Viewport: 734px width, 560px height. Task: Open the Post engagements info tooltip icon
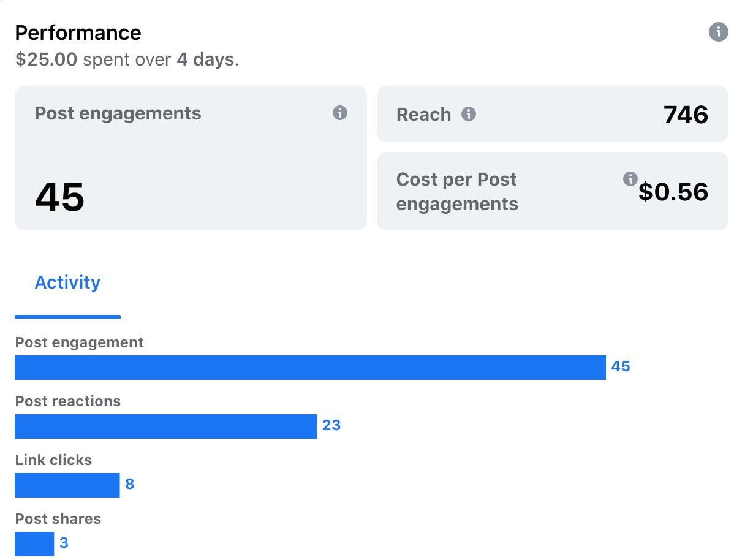pyautogui.click(x=340, y=113)
